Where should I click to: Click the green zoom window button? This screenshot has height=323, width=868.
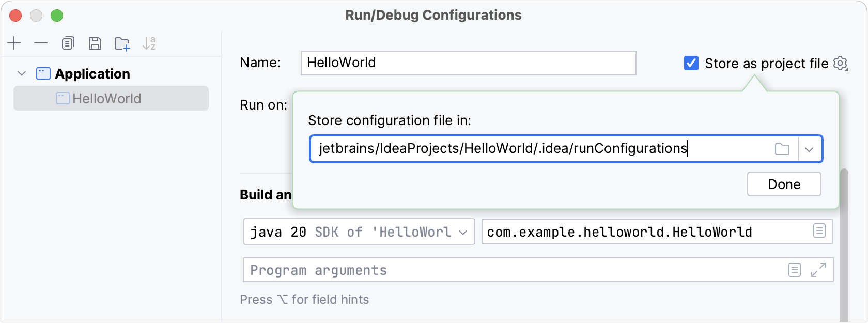tap(57, 16)
